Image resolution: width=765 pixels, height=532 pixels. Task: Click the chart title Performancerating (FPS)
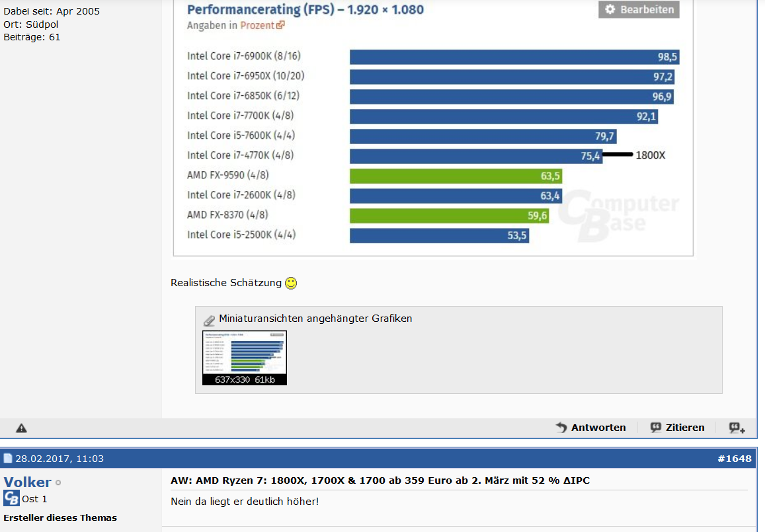tap(305, 9)
